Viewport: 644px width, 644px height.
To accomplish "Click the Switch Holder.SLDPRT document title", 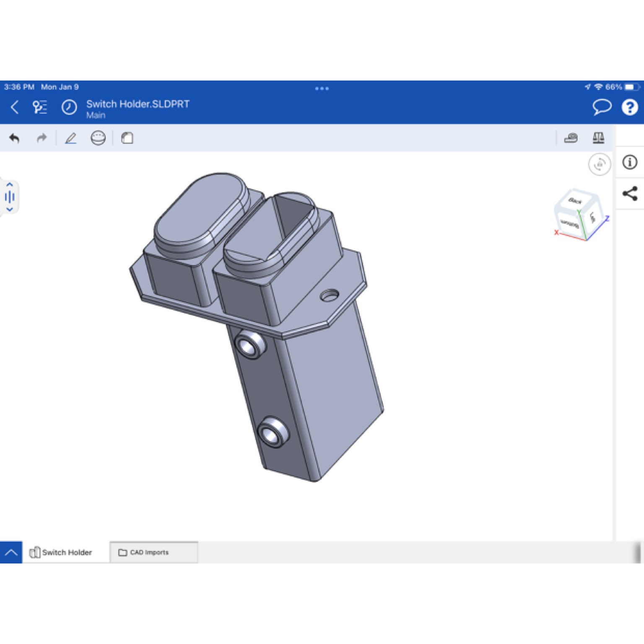I will [138, 104].
